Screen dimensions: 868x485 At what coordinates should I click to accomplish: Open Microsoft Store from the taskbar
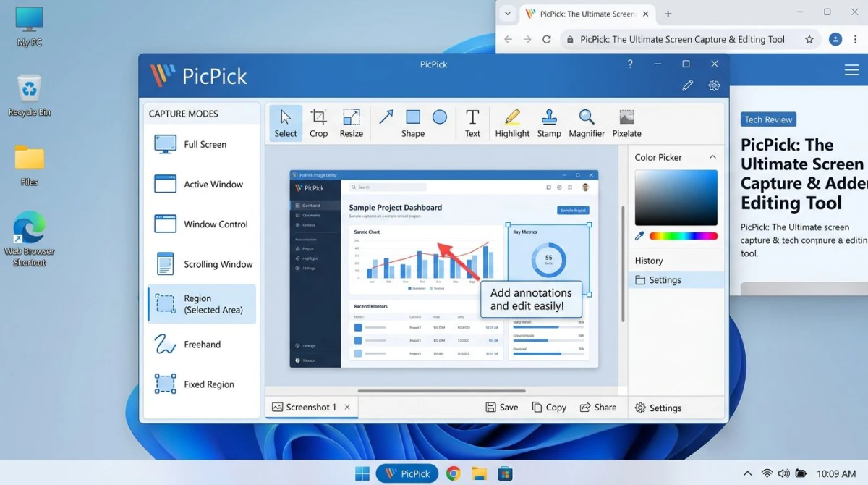(x=505, y=473)
